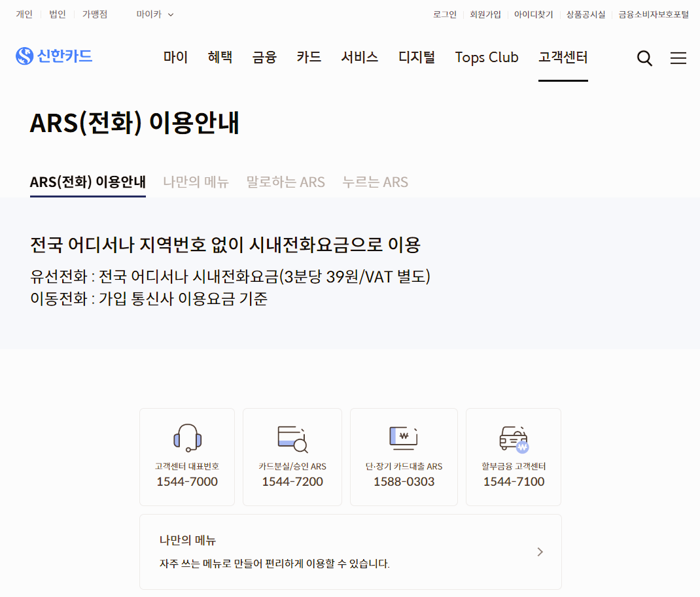Click the Shinhan Card logo

pyautogui.click(x=54, y=56)
